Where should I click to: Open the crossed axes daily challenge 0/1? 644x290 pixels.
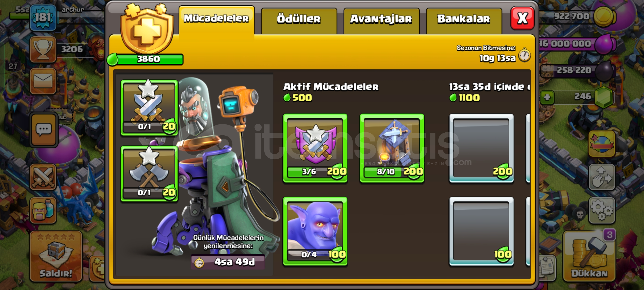click(149, 174)
